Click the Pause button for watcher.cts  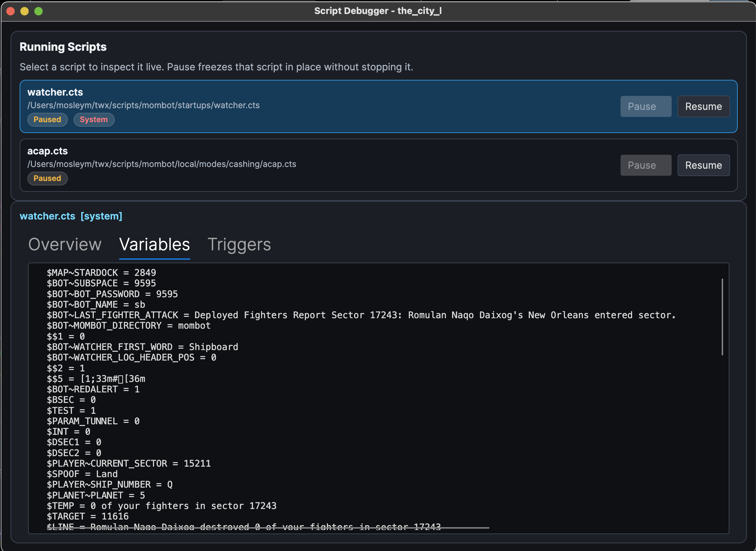pos(646,106)
